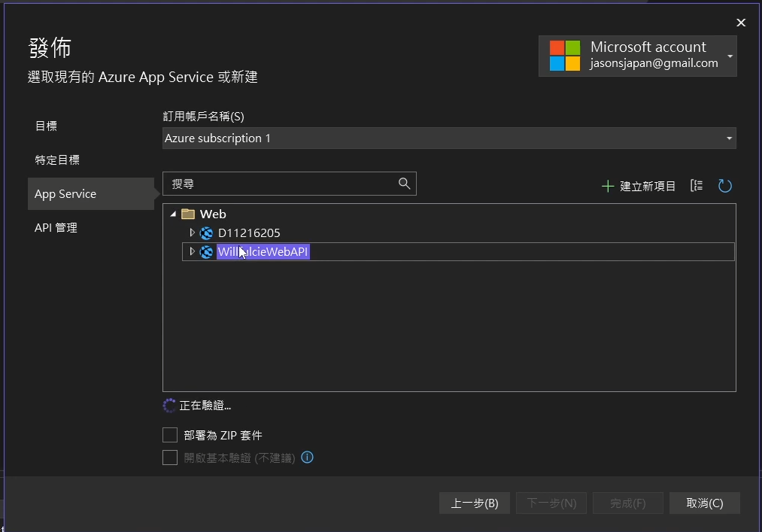The height and width of the screenshot is (532, 762).
Task: Click the 建立新項目 create new link
Action: (648, 187)
